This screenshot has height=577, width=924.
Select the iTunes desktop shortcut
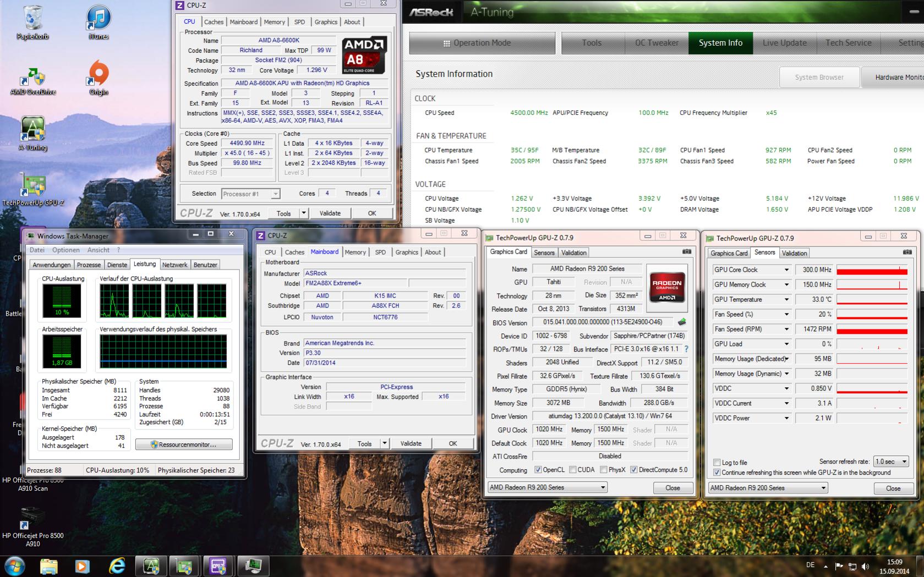pos(99,22)
